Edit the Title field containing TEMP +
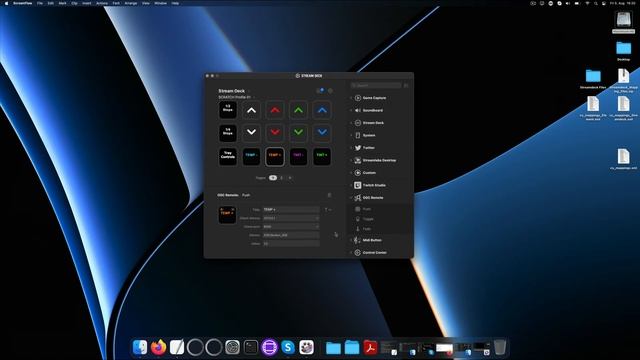Viewport: 640px width, 360px height. coord(291,209)
